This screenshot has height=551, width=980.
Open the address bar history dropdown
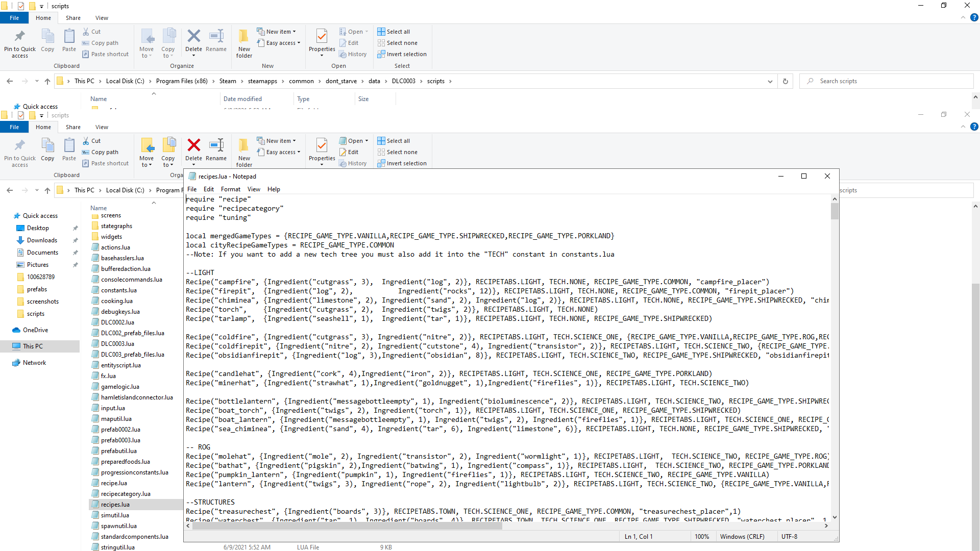pos(770,81)
